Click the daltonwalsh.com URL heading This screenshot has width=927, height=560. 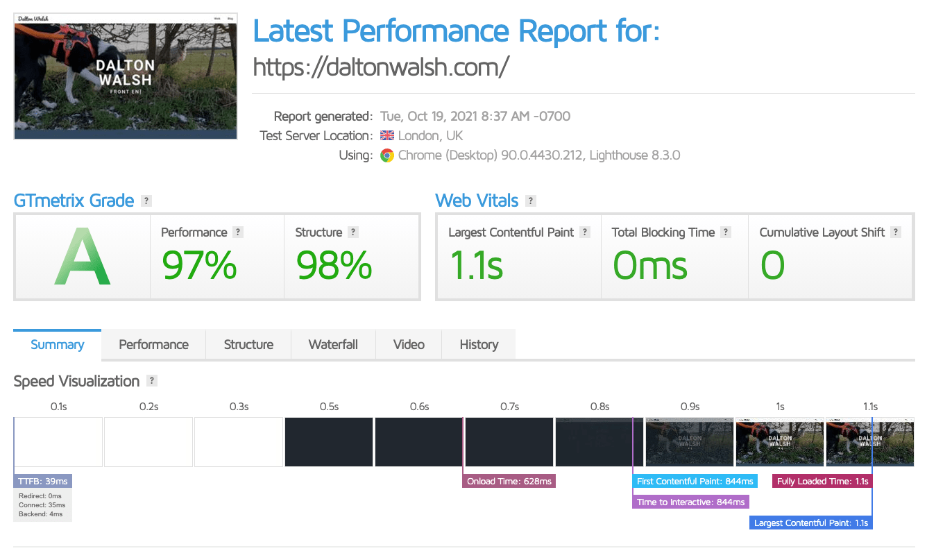381,67
